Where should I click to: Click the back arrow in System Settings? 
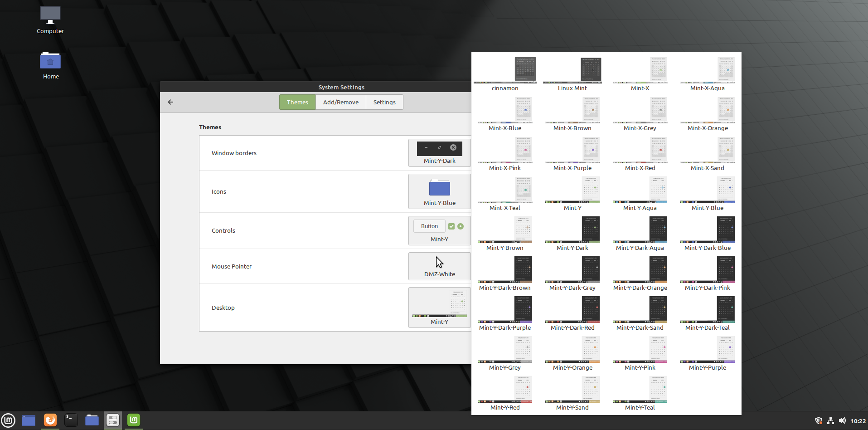pos(170,102)
